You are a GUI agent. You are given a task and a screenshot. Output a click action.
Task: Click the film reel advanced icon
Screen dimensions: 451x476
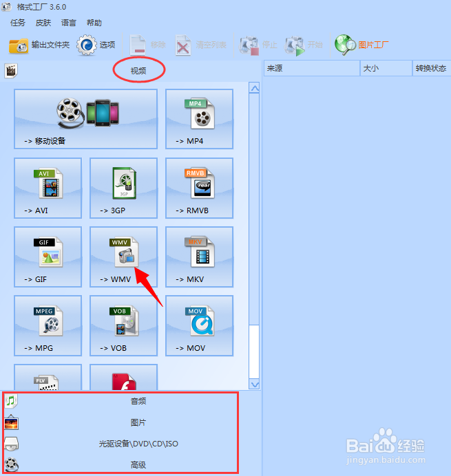[x=12, y=465]
